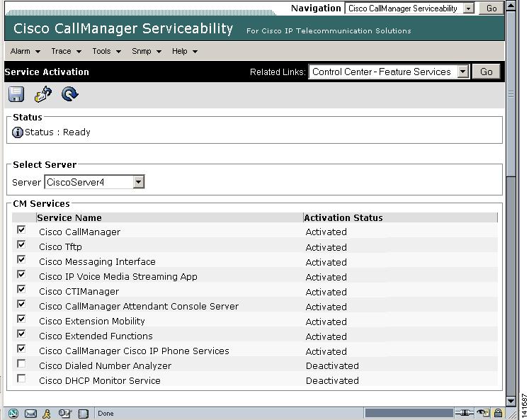The image size is (529, 420).
Task: Toggle Cisco IP Voice Media Streaming App checkbox
Action: (x=21, y=274)
